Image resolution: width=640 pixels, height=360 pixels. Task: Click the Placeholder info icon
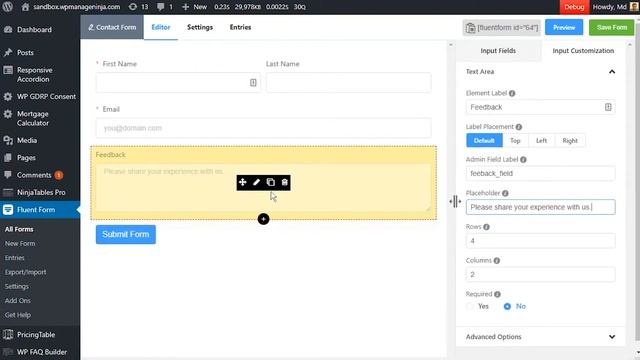pyautogui.click(x=505, y=193)
